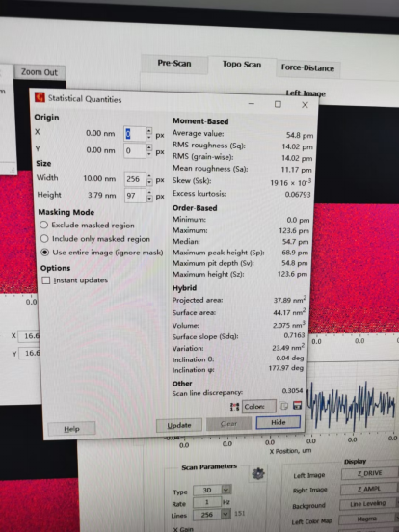This screenshot has height=532, width=399.
Task: Click the Projected area 37.89 nm² value
Action: coord(290,300)
